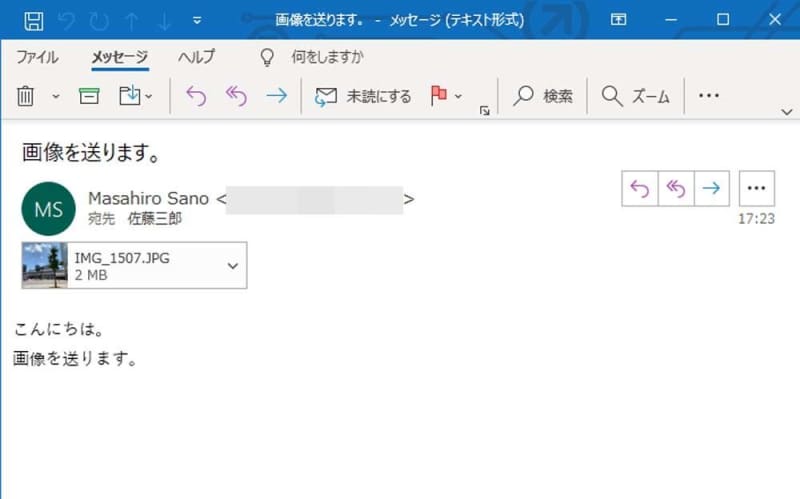This screenshot has width=800, height=499.
Task: Click the 検索 search button
Action: click(542, 96)
